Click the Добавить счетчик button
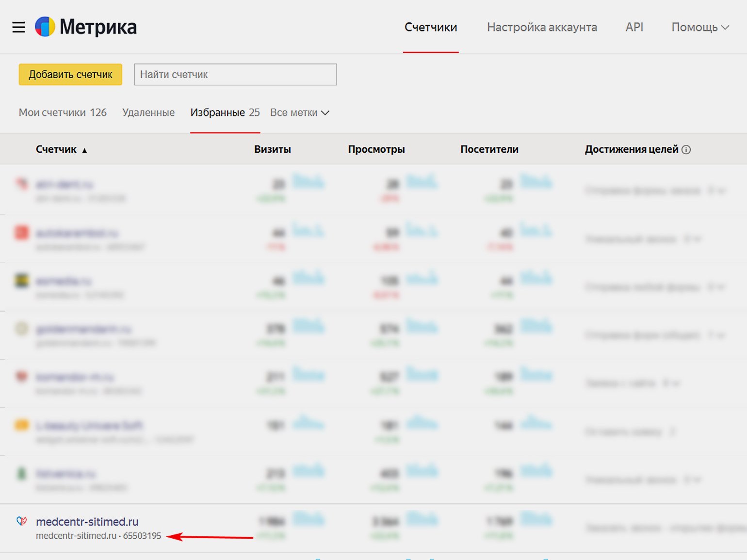The width and height of the screenshot is (747, 560). 70,75
